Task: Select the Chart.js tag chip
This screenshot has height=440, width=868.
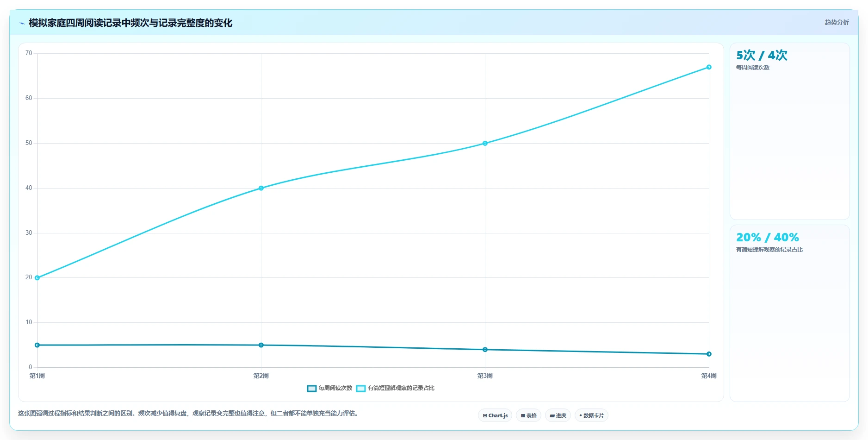Action: coord(495,415)
